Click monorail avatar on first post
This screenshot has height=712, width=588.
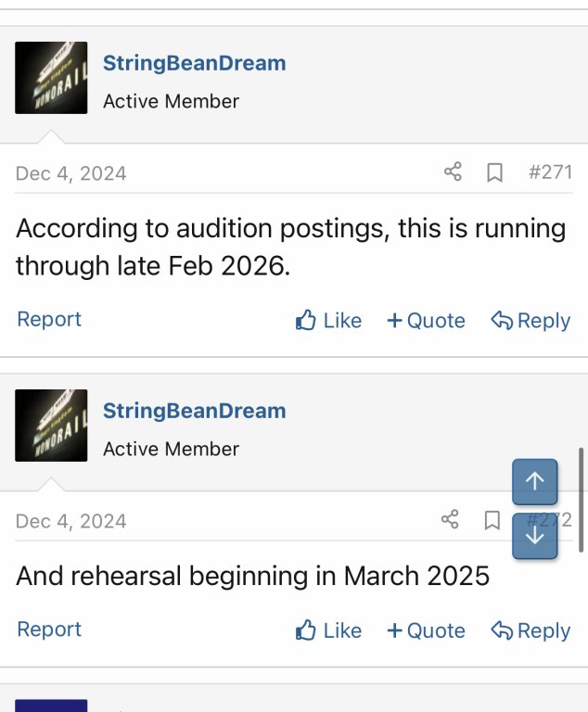pos(51,78)
